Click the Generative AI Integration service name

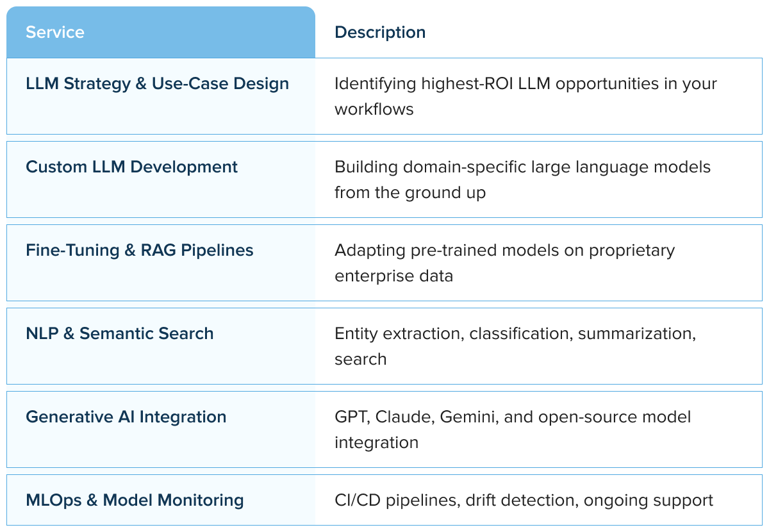126,417
